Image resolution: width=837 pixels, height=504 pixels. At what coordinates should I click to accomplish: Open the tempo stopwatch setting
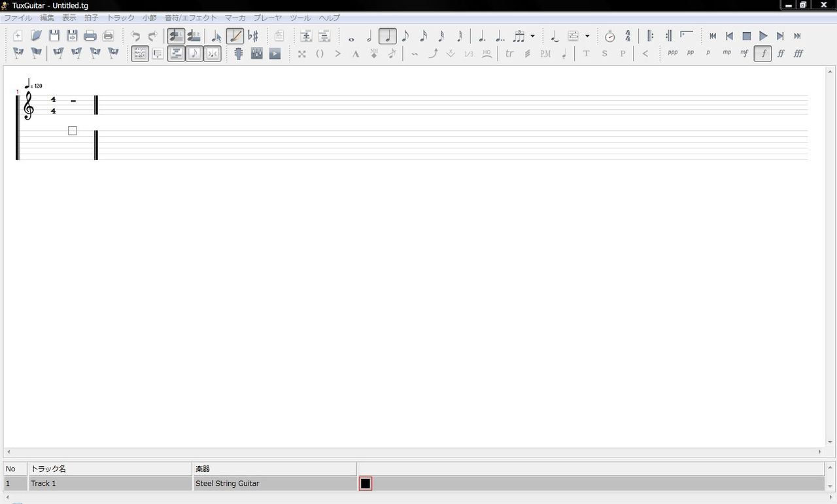pyautogui.click(x=609, y=36)
